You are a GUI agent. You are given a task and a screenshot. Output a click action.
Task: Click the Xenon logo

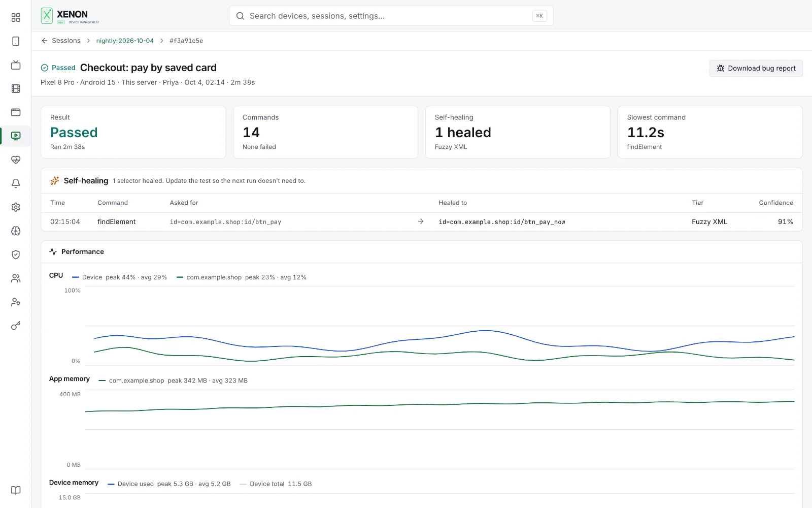[x=70, y=16]
